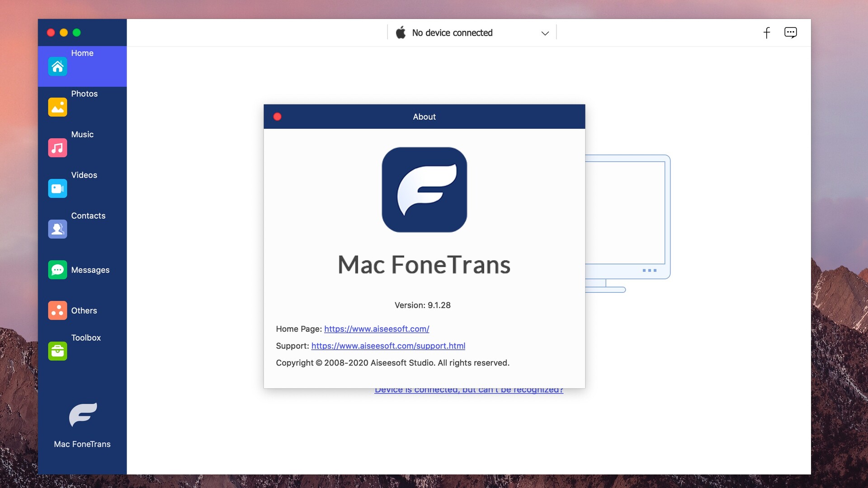Open the feedback chat bubble icon
Screen dimensions: 868x488
coord(790,33)
